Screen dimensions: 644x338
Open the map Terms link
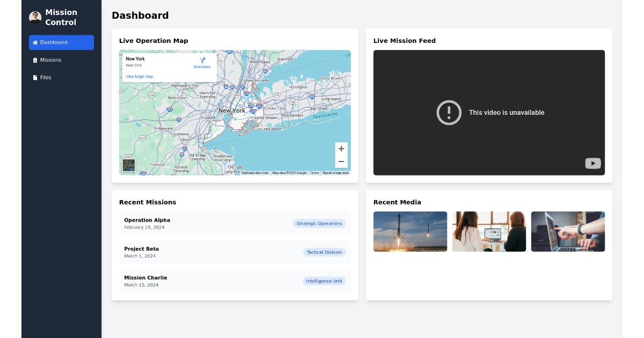click(314, 172)
